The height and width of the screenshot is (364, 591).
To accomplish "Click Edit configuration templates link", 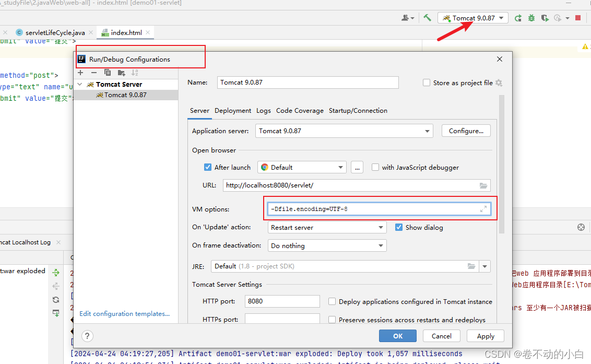I will click(124, 314).
